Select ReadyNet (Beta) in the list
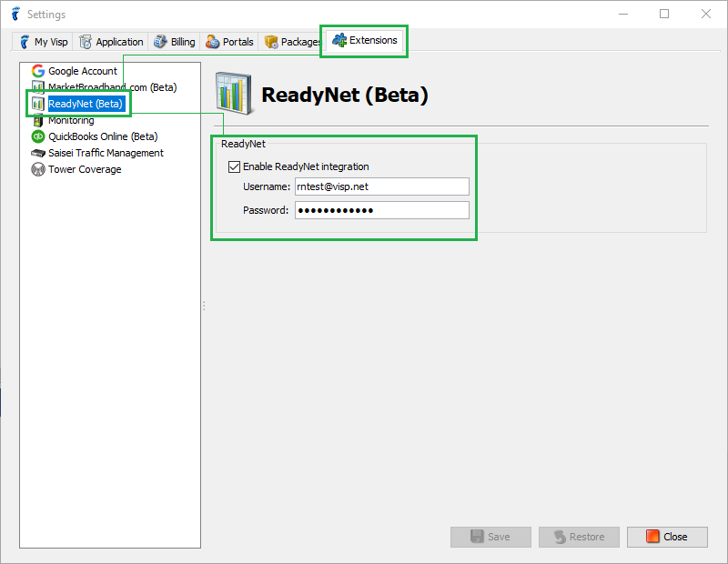728x564 pixels. coord(86,104)
